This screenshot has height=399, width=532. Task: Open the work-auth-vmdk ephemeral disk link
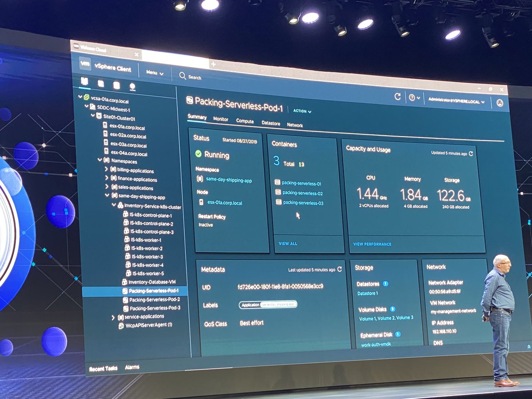coord(376,344)
